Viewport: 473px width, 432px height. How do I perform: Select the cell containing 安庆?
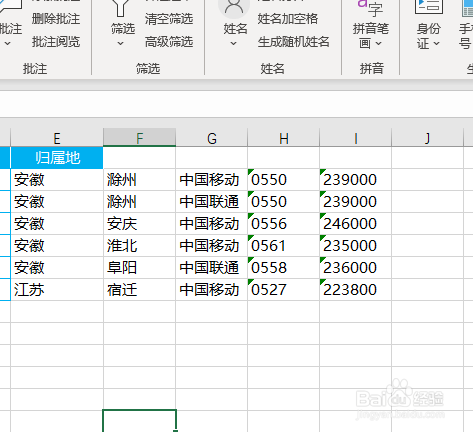[x=139, y=224]
